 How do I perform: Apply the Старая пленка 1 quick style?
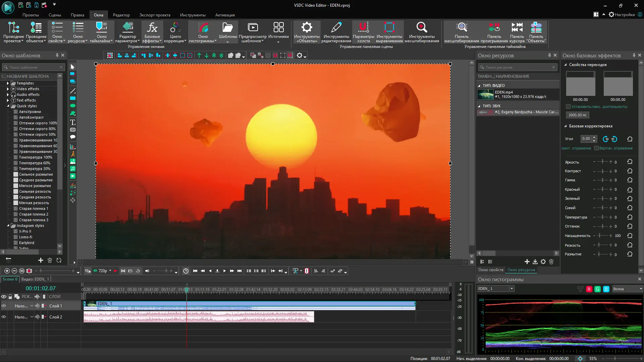(33, 208)
